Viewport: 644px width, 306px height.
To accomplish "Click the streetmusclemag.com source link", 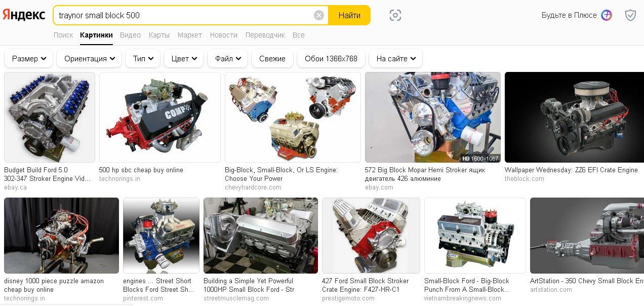I will [x=236, y=298].
